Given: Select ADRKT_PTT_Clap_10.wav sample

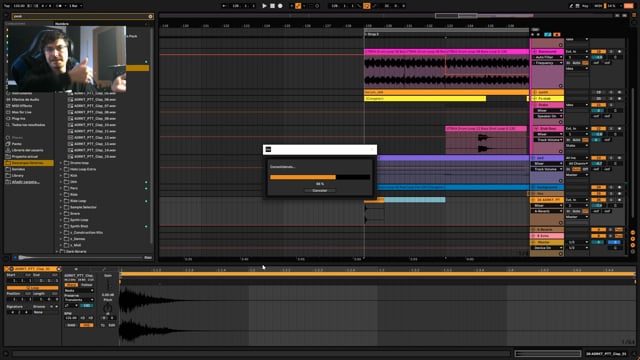Looking at the screenshot, I should click(x=95, y=125).
